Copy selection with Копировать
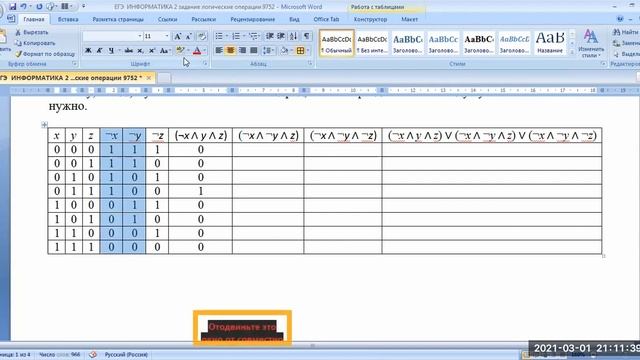Image resolution: width=640 pixels, height=360 pixels. pyautogui.click(x=35, y=43)
